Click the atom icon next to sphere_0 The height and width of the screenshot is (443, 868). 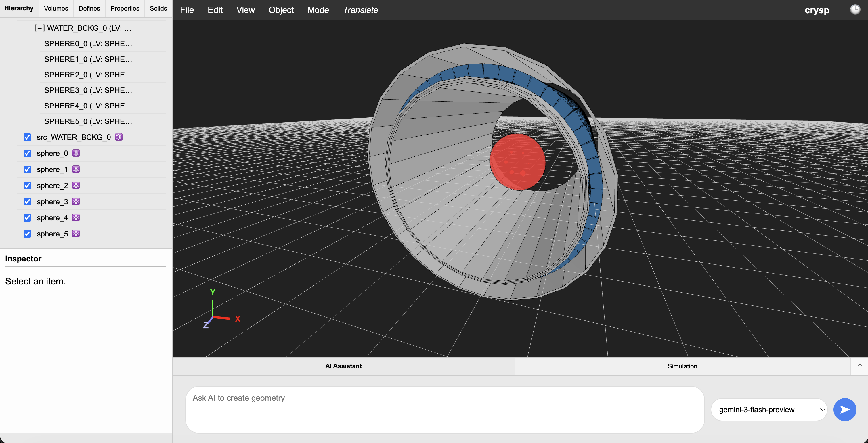76,153
